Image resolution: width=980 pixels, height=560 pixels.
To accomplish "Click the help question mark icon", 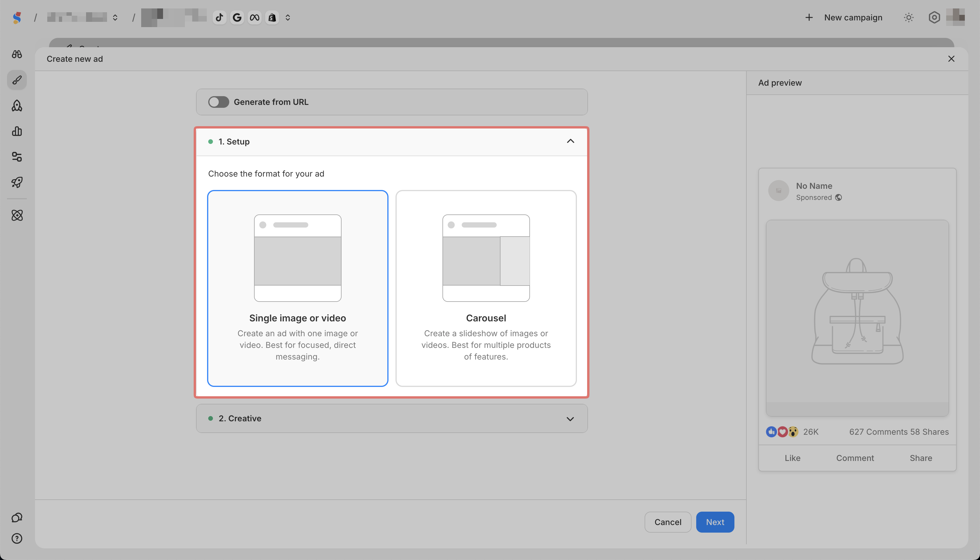I will coord(17,538).
